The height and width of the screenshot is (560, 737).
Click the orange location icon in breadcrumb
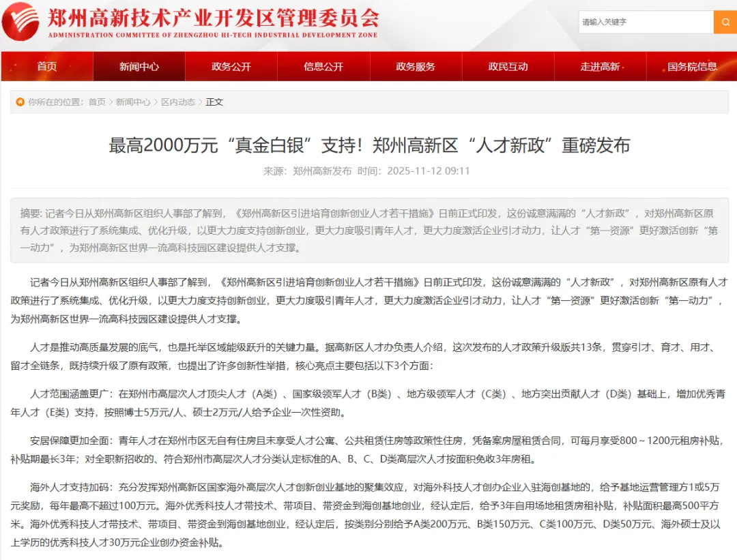coord(20,102)
